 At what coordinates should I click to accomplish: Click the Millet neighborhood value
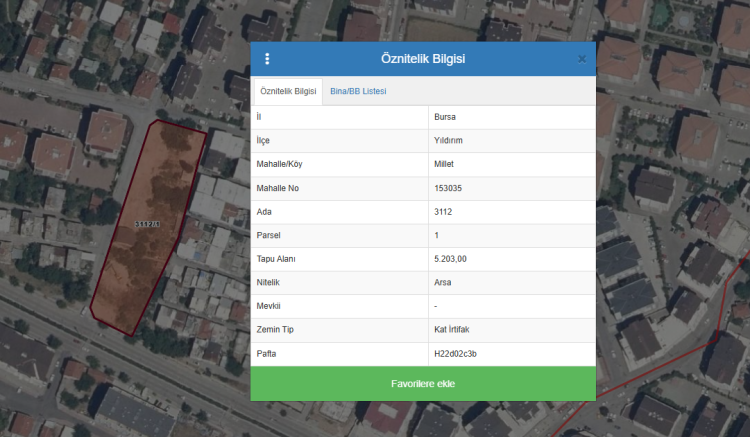445,165
